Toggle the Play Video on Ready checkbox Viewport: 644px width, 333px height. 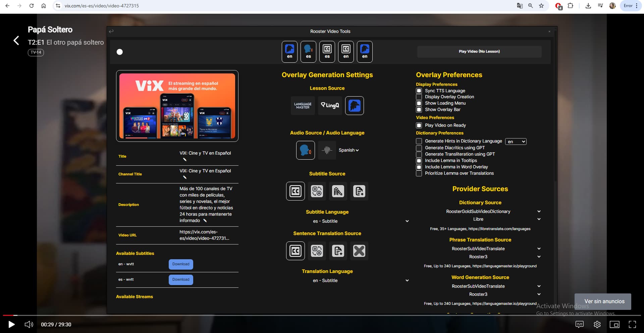coord(419,125)
